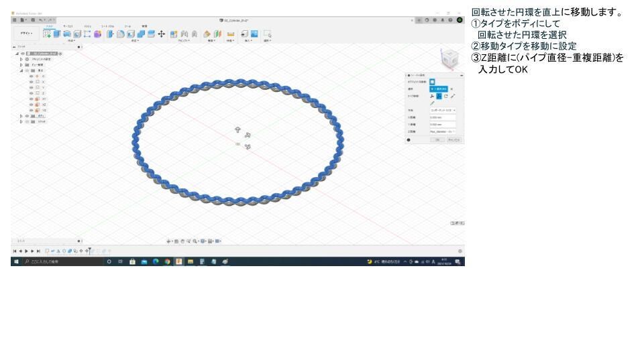This screenshot has width=644, height=362.
Task: Expand the ドキュメントの設定 tree node
Action: pos(21,59)
